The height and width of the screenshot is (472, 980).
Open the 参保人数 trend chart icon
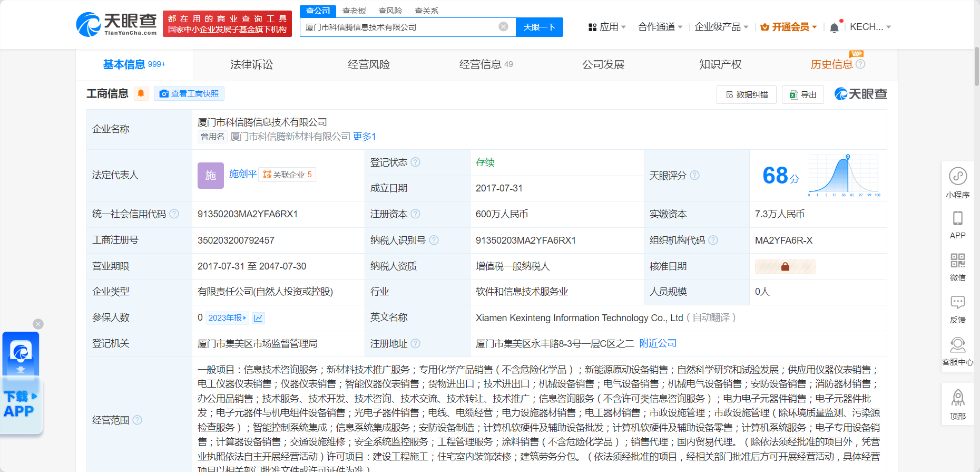click(x=258, y=318)
